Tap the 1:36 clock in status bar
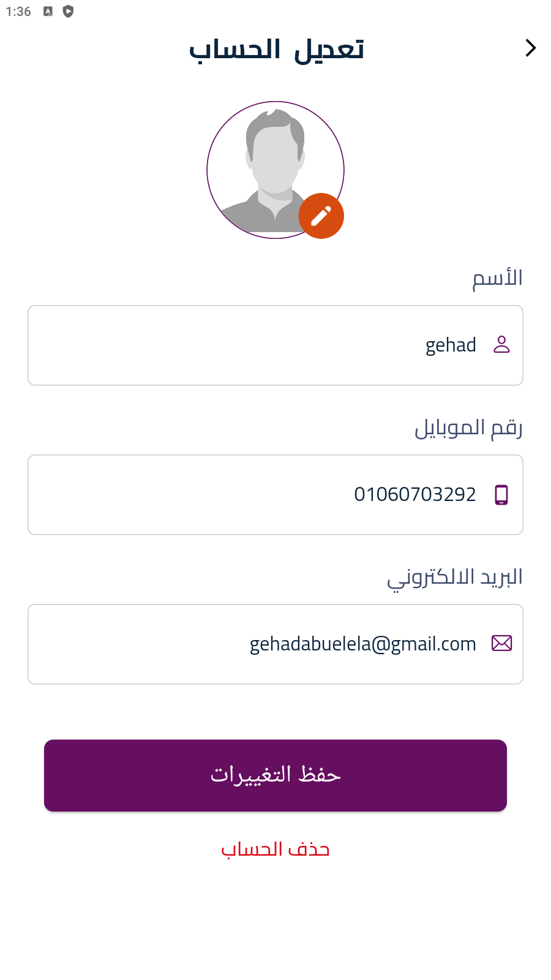This screenshot has width=551, height=980. (x=18, y=12)
